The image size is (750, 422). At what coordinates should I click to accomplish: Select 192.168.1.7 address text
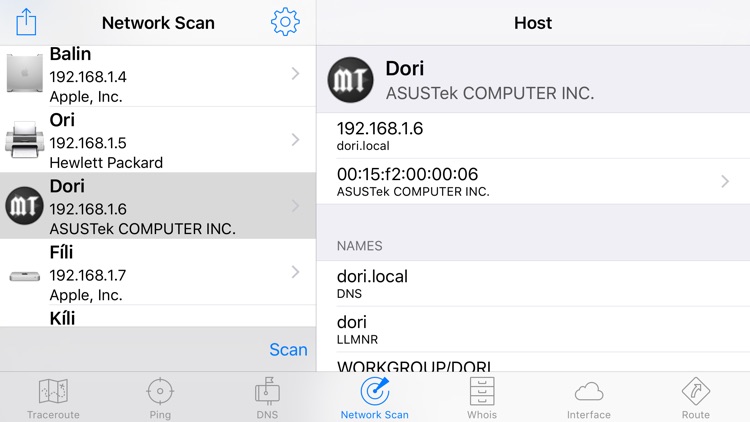88,275
